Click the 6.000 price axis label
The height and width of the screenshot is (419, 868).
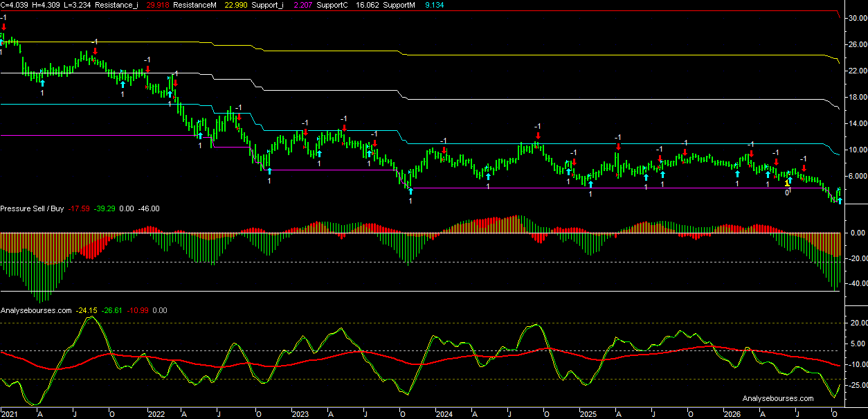[x=856, y=176]
